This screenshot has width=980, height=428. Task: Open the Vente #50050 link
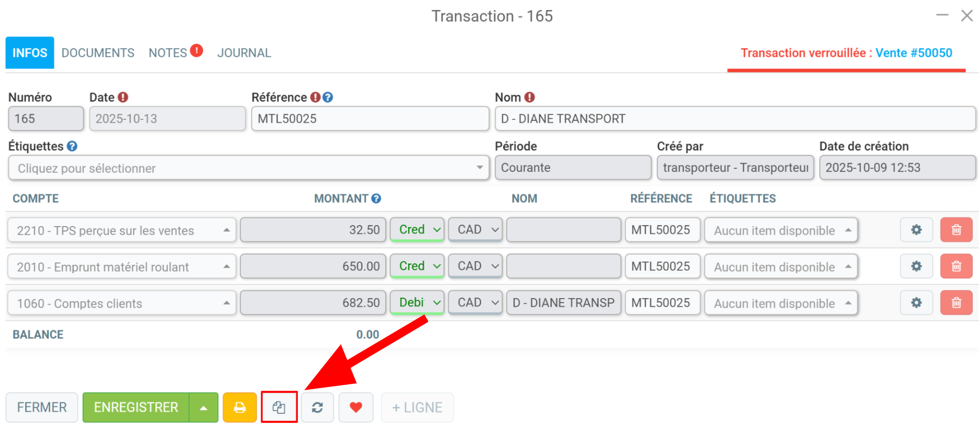click(914, 53)
